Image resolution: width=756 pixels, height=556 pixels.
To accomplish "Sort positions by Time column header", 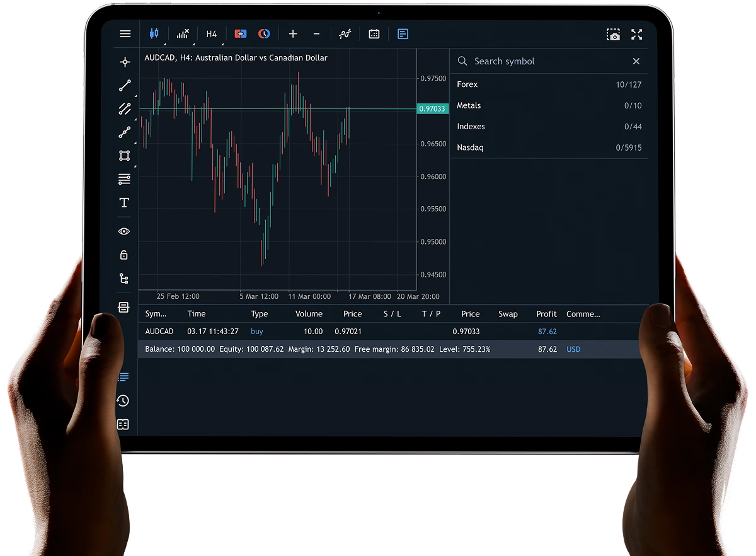I will coord(197,314).
